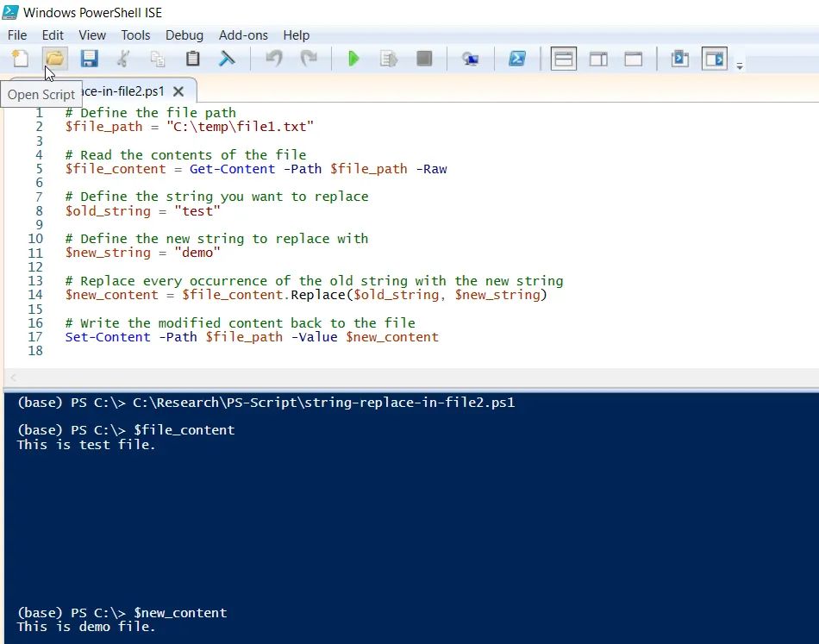The width and height of the screenshot is (819, 644).
Task: Click console output "This is test file."
Action: tap(86, 445)
